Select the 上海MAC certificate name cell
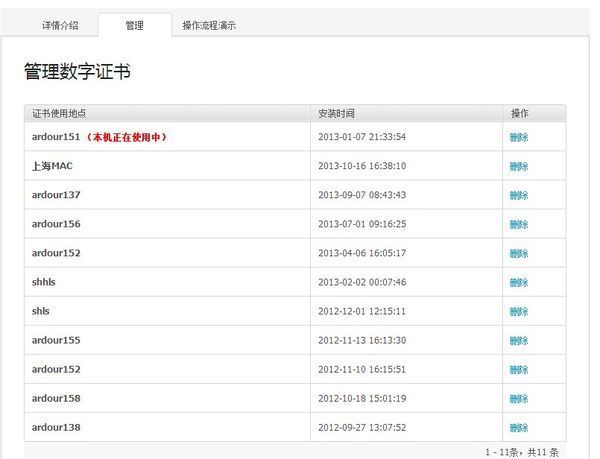The image size is (600, 459). click(52, 166)
